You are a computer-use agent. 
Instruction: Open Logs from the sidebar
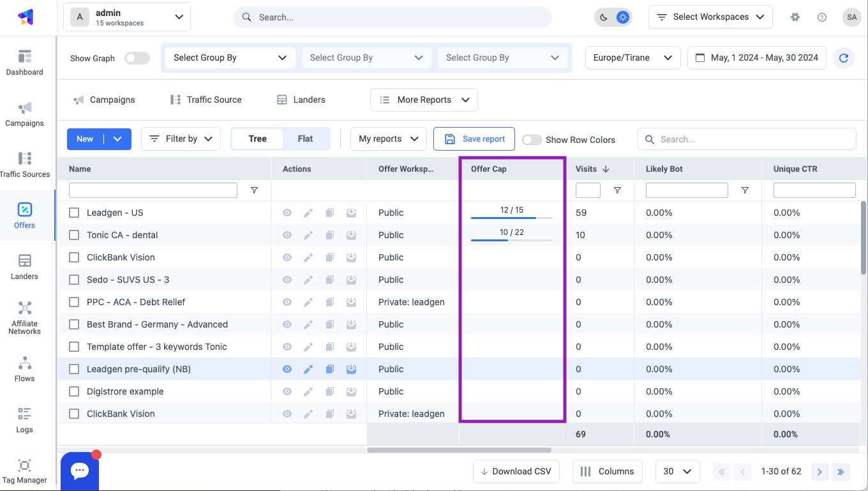pos(25,420)
